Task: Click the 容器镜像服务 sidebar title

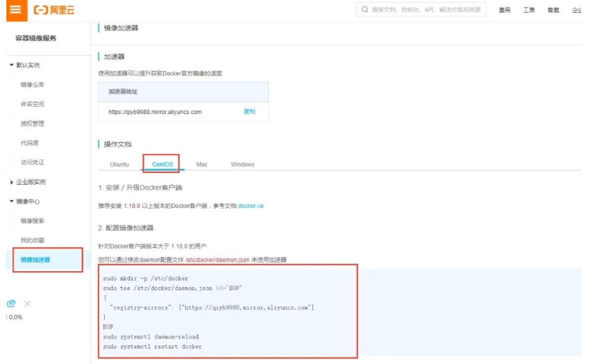Action: point(36,38)
